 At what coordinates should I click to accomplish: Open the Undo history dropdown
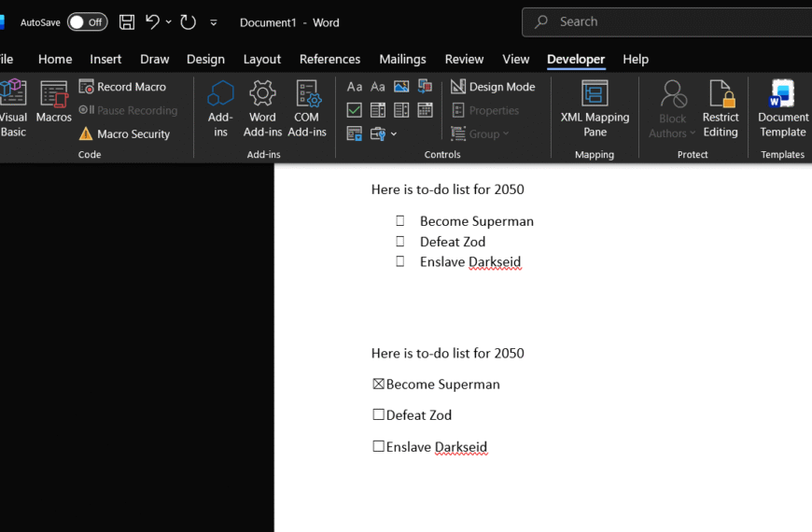(x=169, y=22)
